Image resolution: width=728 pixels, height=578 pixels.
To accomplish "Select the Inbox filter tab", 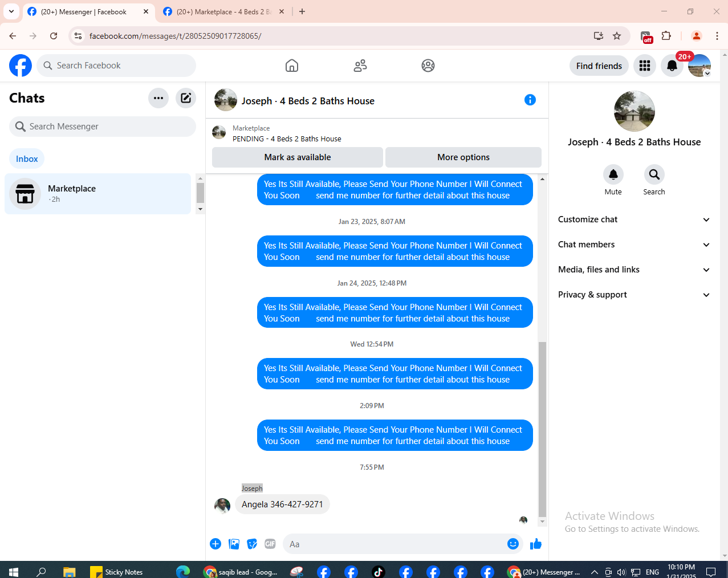I will click(27, 158).
